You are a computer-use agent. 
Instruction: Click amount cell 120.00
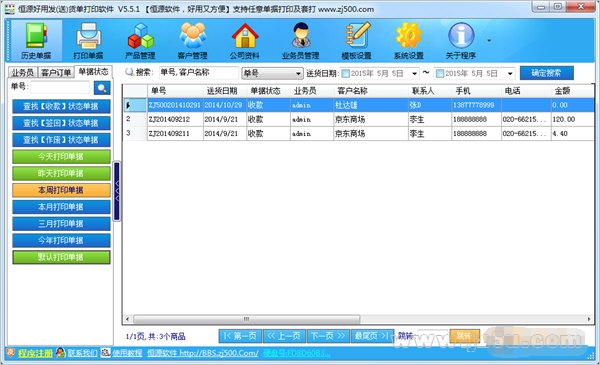pyautogui.click(x=572, y=119)
